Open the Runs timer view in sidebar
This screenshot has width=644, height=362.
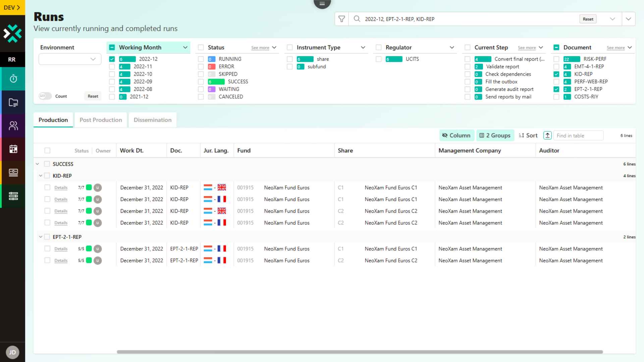(x=13, y=78)
